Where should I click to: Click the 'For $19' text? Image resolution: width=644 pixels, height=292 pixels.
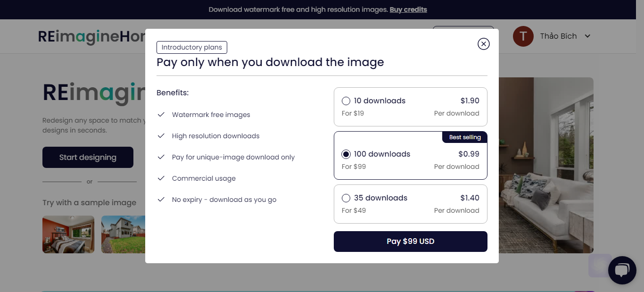tap(353, 113)
